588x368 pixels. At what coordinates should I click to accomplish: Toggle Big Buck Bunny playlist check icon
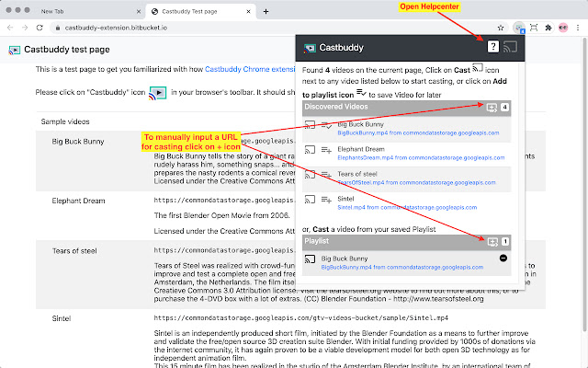click(326, 125)
